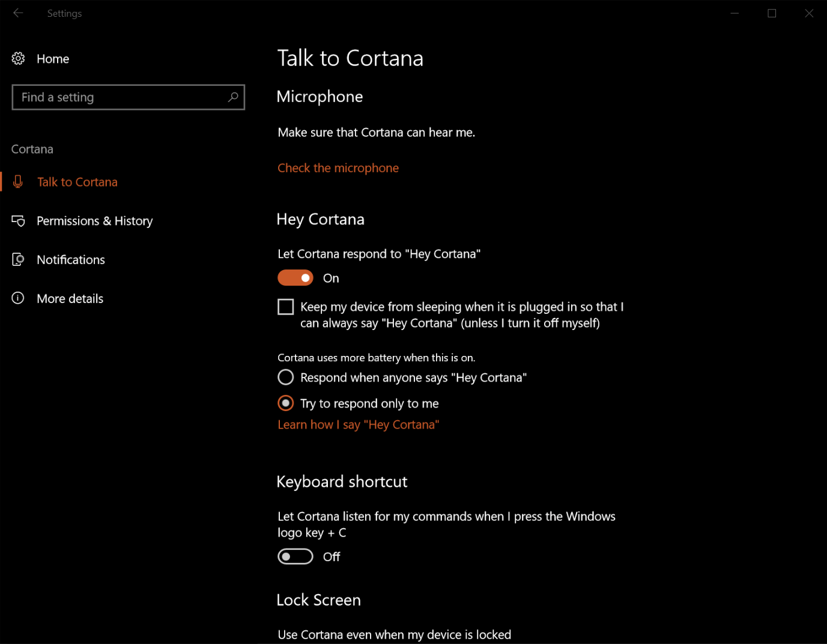827x644 pixels.
Task: Click Check the microphone link
Action: coord(338,168)
